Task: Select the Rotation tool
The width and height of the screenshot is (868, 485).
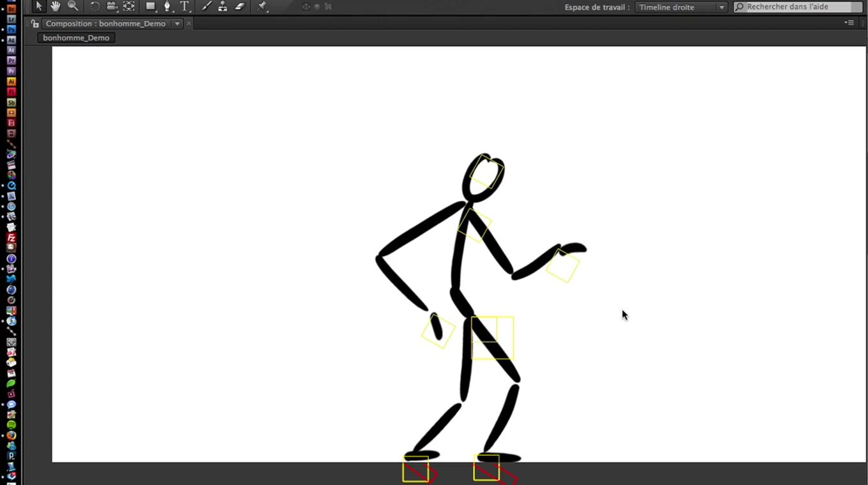Action: (x=94, y=6)
